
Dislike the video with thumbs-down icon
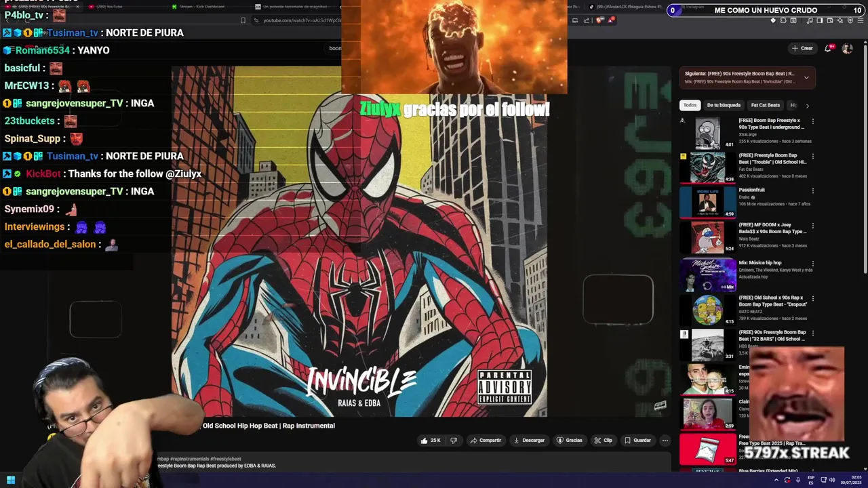454,441
